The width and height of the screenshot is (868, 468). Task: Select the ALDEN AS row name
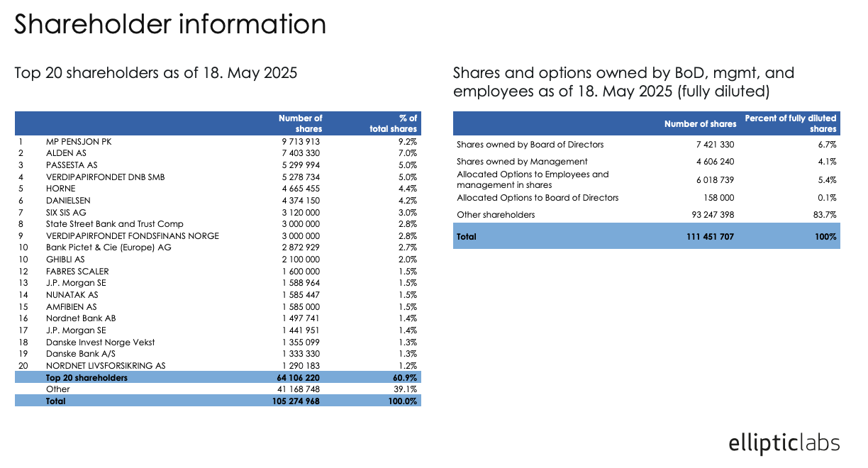pyautogui.click(x=66, y=153)
